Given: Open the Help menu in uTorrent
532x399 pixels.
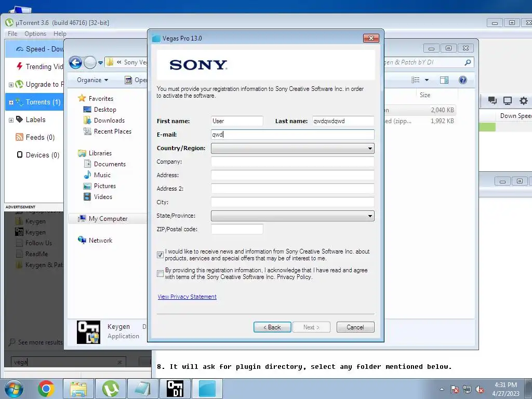Looking at the screenshot, I should click(60, 34).
